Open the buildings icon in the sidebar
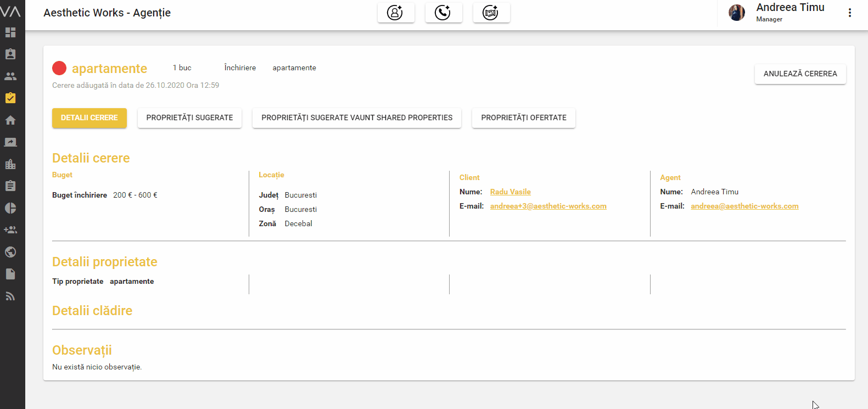 coord(10,164)
